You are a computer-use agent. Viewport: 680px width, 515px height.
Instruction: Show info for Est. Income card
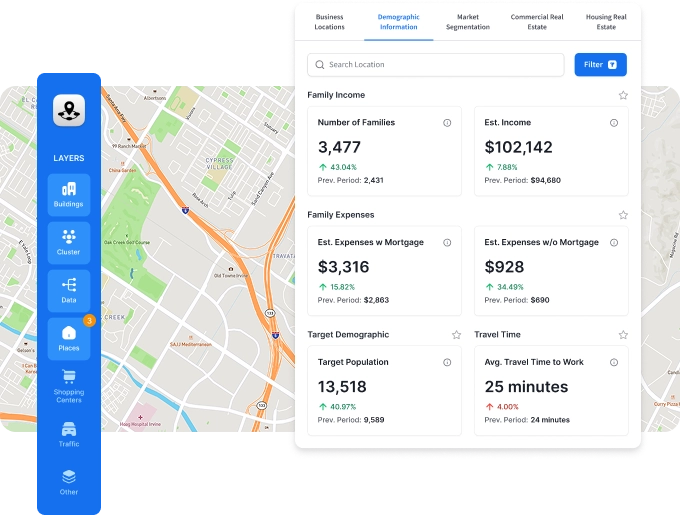click(614, 123)
